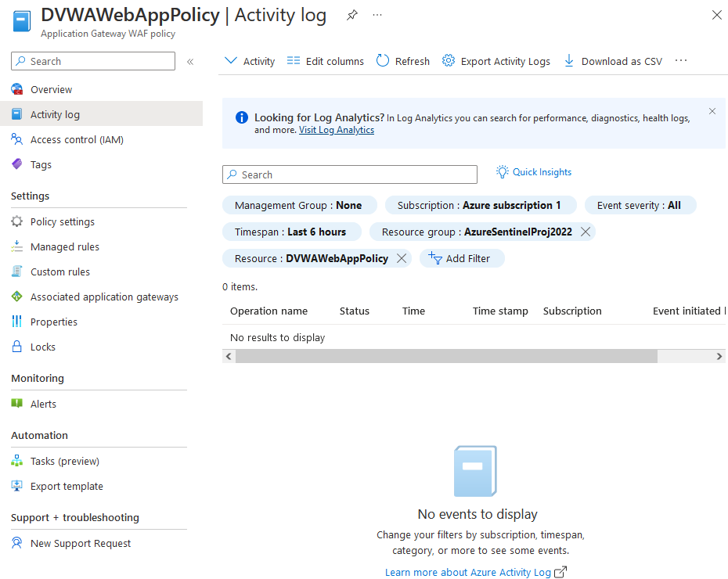The width and height of the screenshot is (728, 579).
Task: Click the Visit Log Analytics link
Action: click(x=337, y=130)
